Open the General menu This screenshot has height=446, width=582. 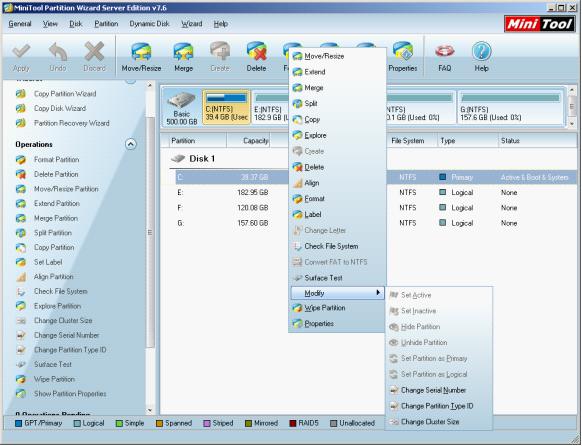click(20, 24)
